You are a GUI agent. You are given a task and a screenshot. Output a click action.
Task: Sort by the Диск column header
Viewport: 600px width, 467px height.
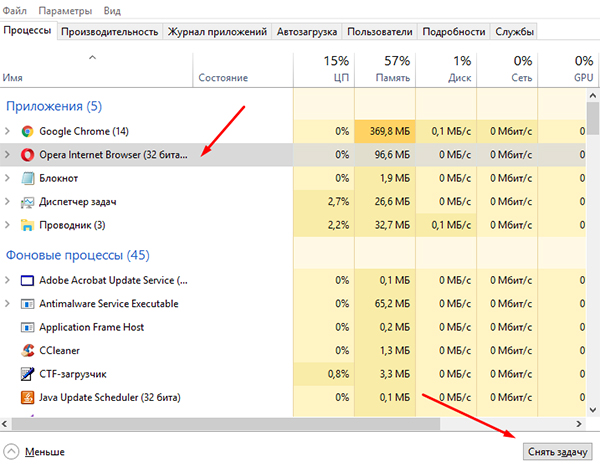coord(446,70)
